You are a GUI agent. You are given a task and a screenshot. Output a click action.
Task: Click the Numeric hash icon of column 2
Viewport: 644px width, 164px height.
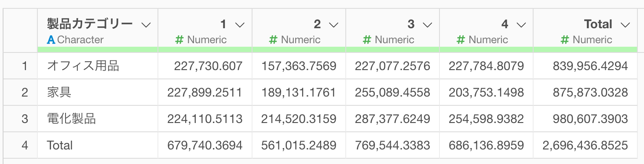click(273, 40)
